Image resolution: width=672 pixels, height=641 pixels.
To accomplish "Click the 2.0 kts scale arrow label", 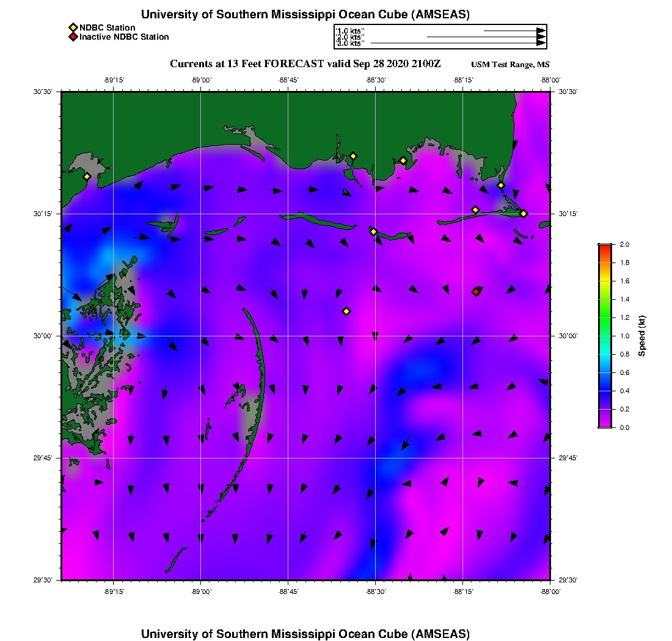I will point(351,37).
